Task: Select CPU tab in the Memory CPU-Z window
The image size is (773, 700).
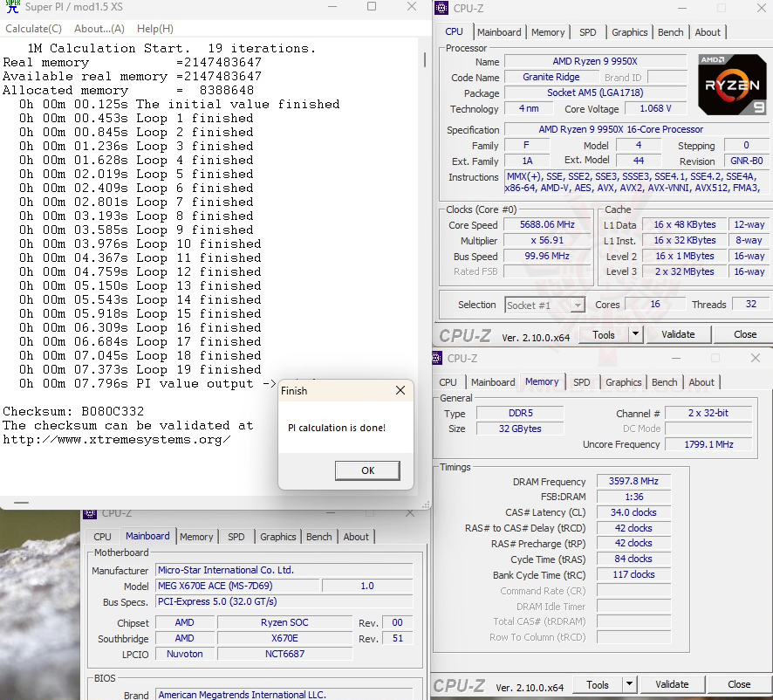Action: (448, 382)
